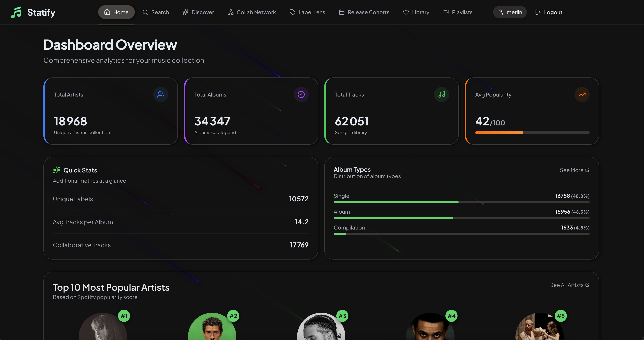Viewport: 644px width, 340px height.
Task: Click the Collab Network graph icon
Action: coord(230,12)
